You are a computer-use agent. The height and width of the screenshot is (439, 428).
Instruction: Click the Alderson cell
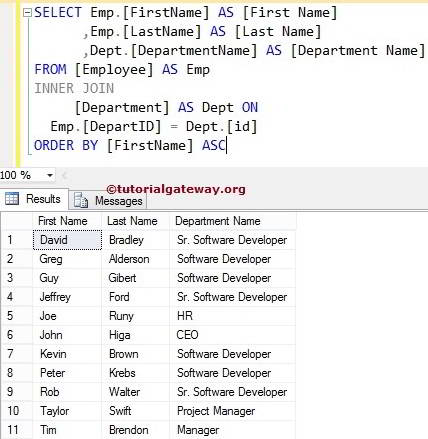(x=136, y=259)
